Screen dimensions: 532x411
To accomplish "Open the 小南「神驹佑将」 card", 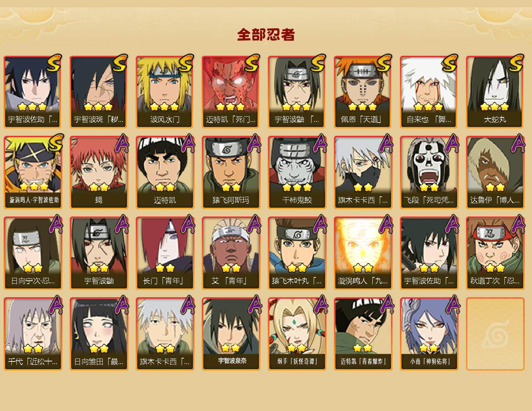I will click(429, 334).
